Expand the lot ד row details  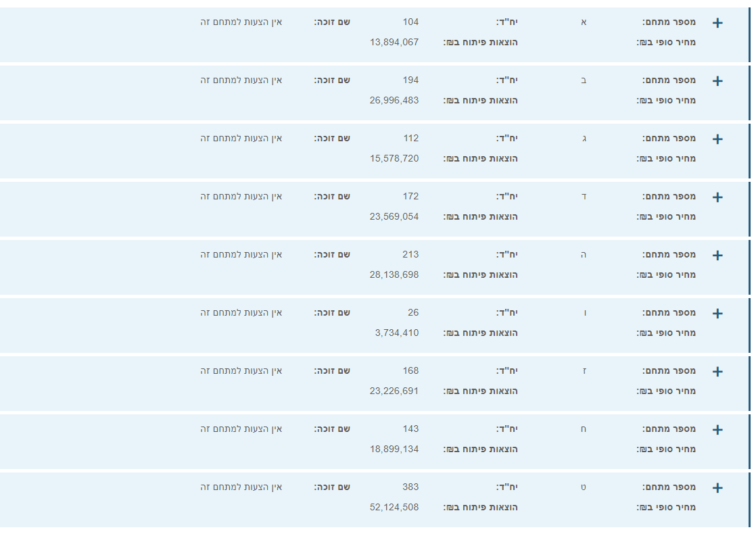[x=717, y=197]
